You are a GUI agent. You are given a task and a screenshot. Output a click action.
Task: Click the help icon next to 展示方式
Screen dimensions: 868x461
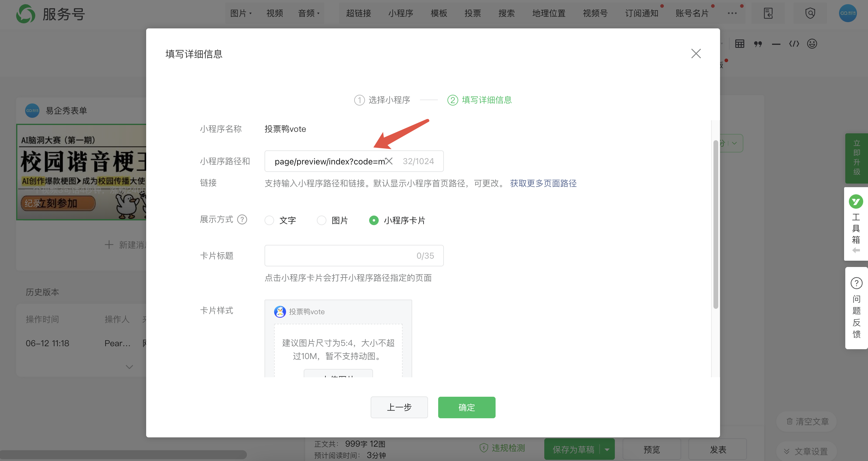[x=242, y=220]
